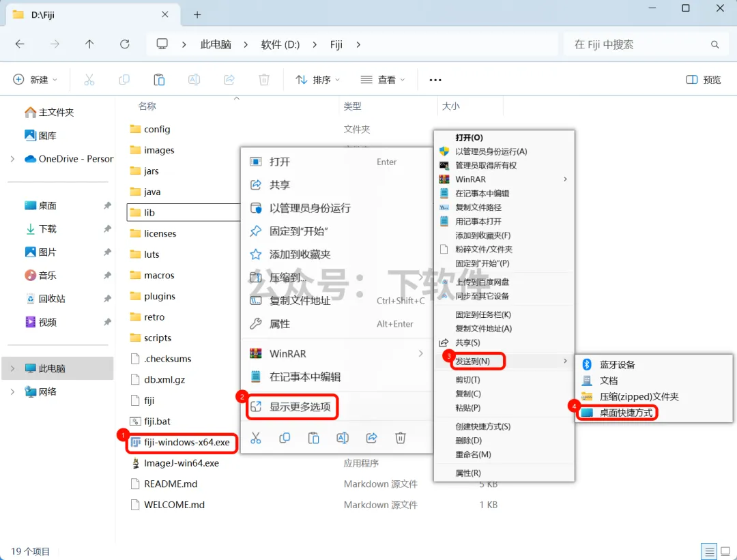This screenshot has width=737, height=560.
Task: Go back with the left arrow
Action: 20,44
